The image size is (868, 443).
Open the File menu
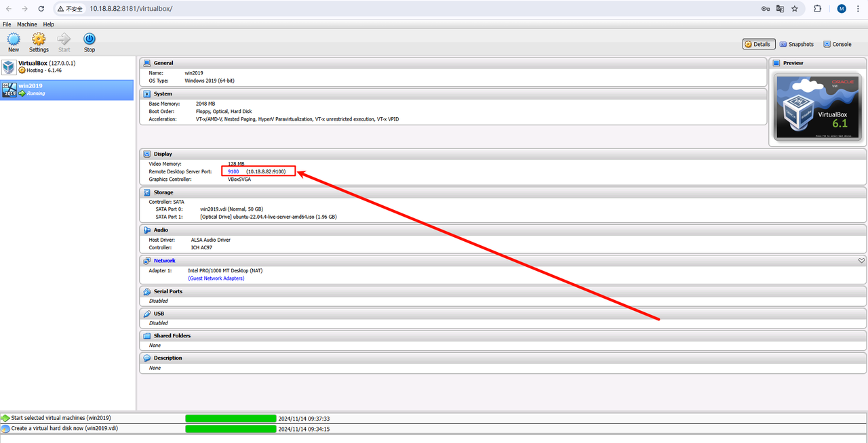click(x=7, y=24)
